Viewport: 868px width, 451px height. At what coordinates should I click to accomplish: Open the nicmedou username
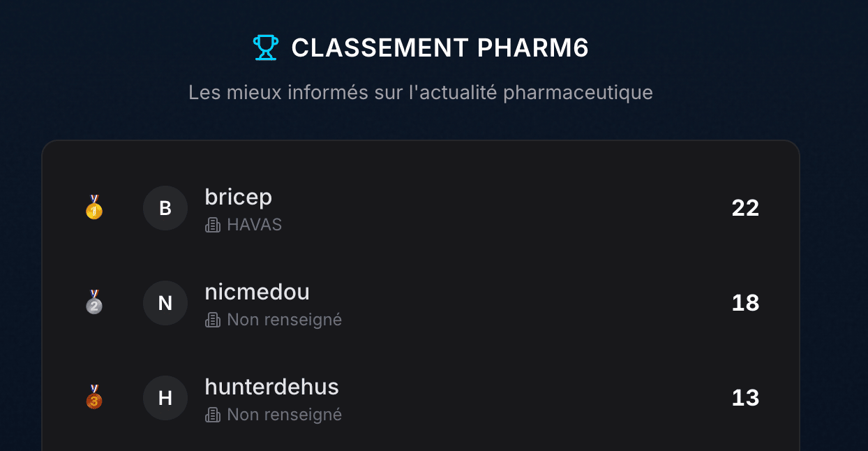[257, 292]
